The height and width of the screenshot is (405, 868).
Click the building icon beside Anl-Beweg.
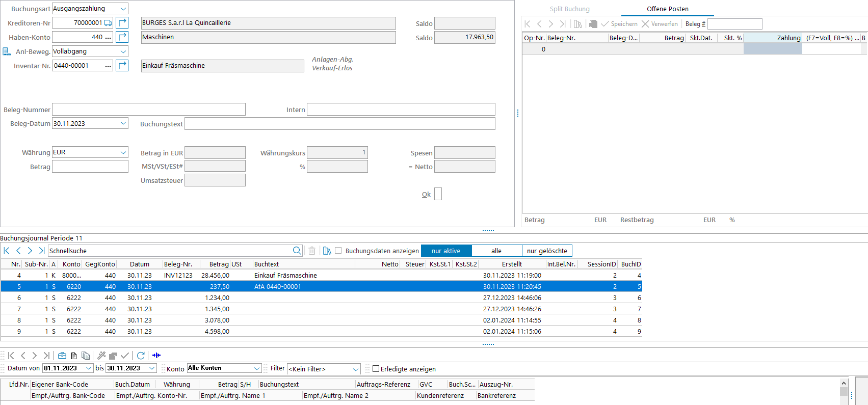[7, 51]
